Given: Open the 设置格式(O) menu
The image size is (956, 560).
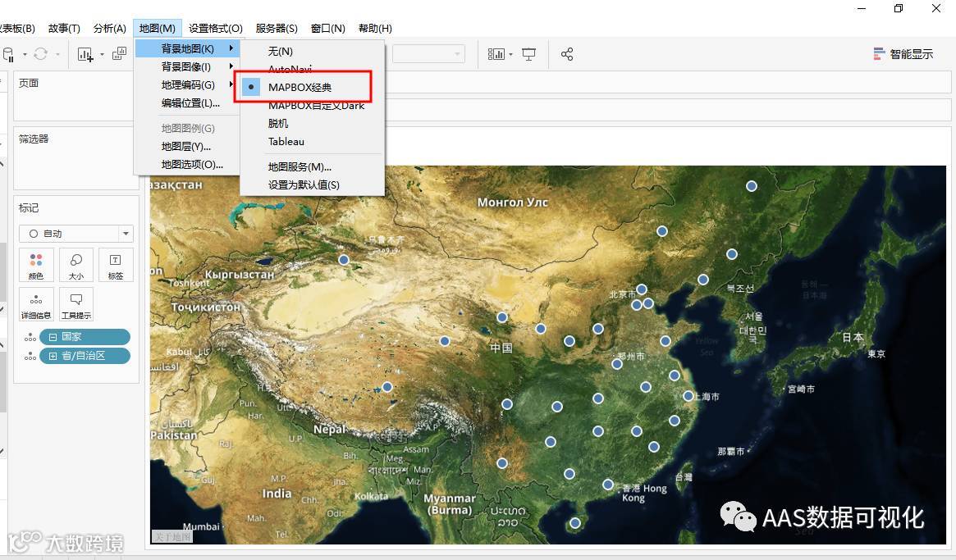Looking at the screenshot, I should point(215,28).
